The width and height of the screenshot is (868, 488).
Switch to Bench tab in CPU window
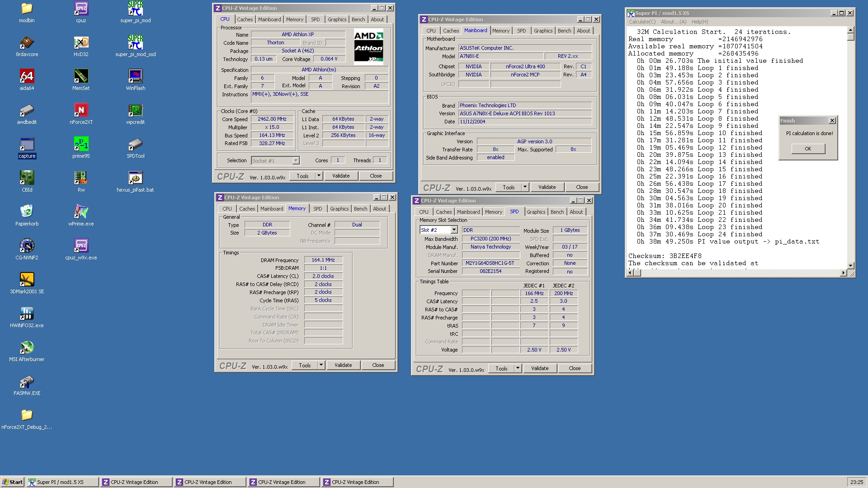[x=358, y=19]
